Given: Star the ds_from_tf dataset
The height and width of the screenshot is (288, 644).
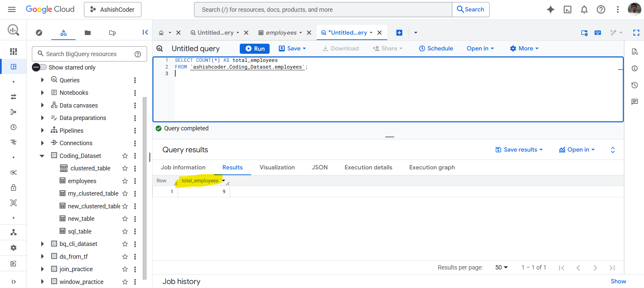Looking at the screenshot, I should point(125,256).
